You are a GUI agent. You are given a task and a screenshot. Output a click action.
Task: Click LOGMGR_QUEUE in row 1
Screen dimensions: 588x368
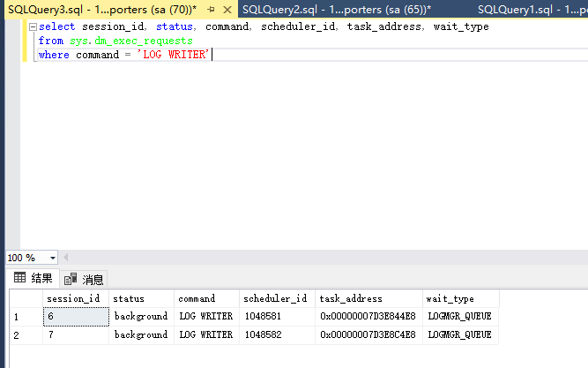click(x=460, y=316)
